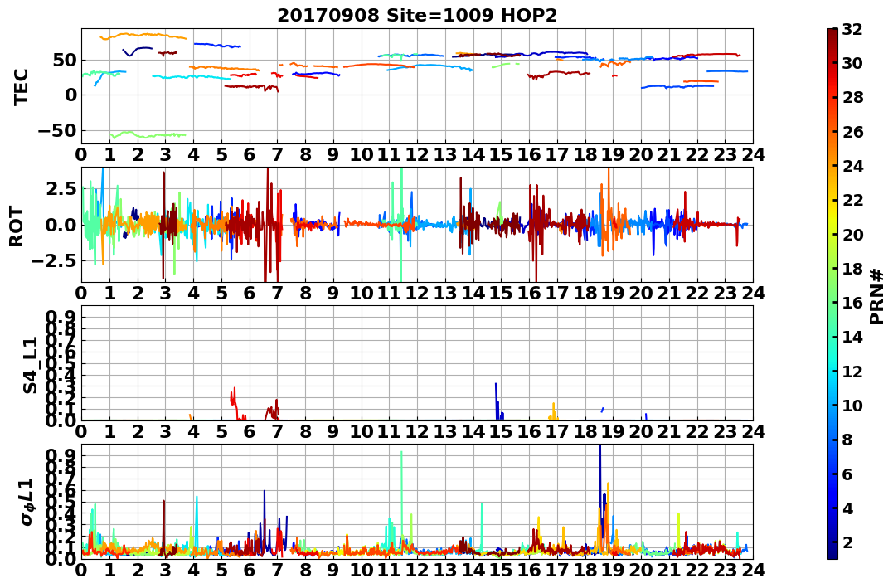
Task: Click colorbar tick label 30
Action: coord(852,63)
